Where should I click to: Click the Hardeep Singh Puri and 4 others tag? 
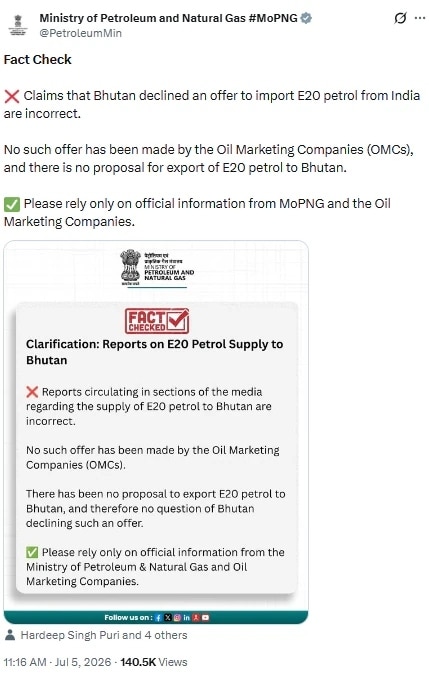(x=104, y=635)
